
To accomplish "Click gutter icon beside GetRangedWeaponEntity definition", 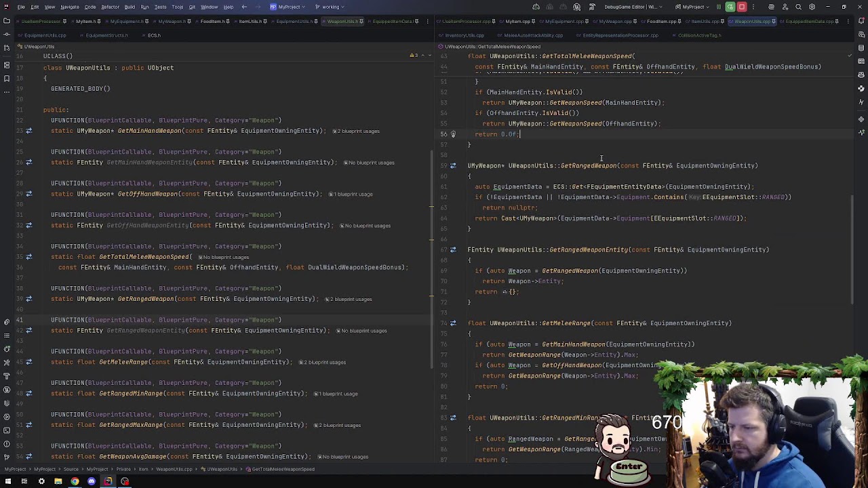I will (x=453, y=249).
